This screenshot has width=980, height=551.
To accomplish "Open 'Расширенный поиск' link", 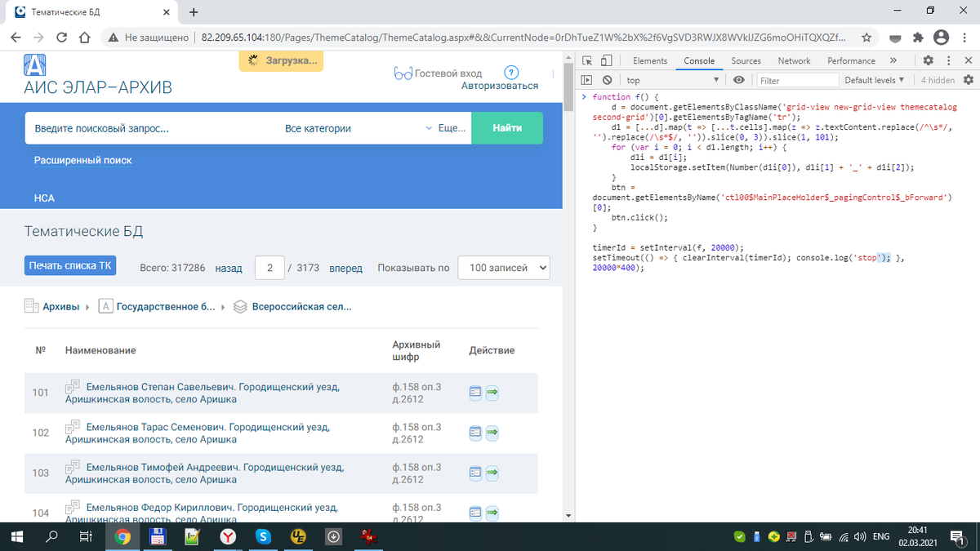I will (x=83, y=161).
